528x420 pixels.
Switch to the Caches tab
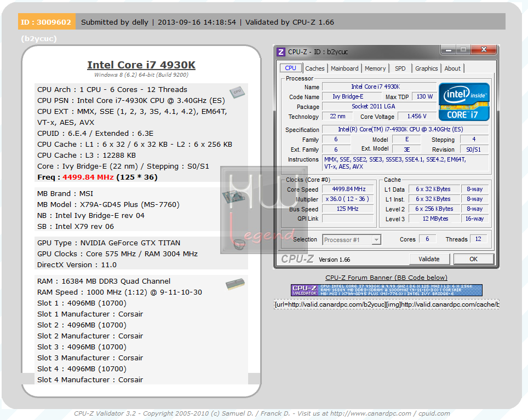coord(314,68)
